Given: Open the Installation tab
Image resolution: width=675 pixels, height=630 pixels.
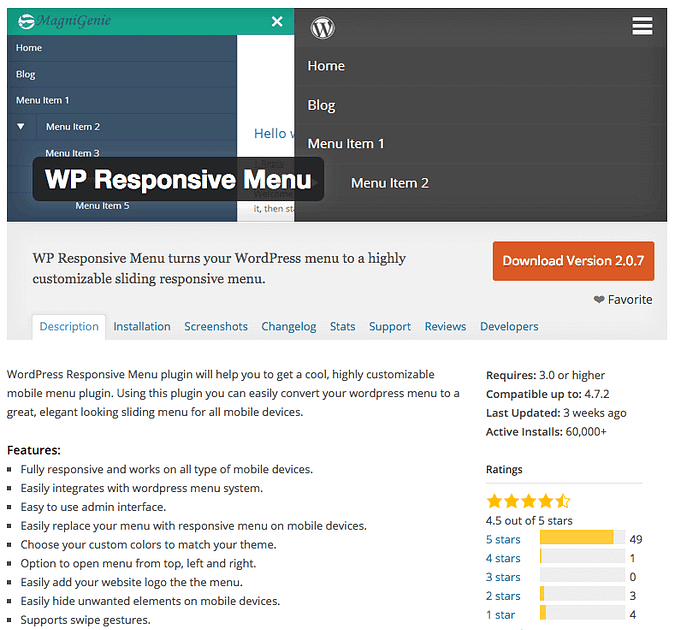Looking at the screenshot, I should pyautogui.click(x=142, y=326).
